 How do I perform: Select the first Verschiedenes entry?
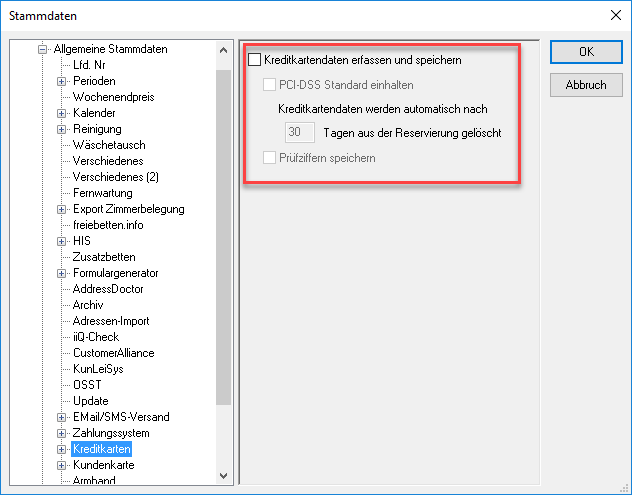point(108,161)
